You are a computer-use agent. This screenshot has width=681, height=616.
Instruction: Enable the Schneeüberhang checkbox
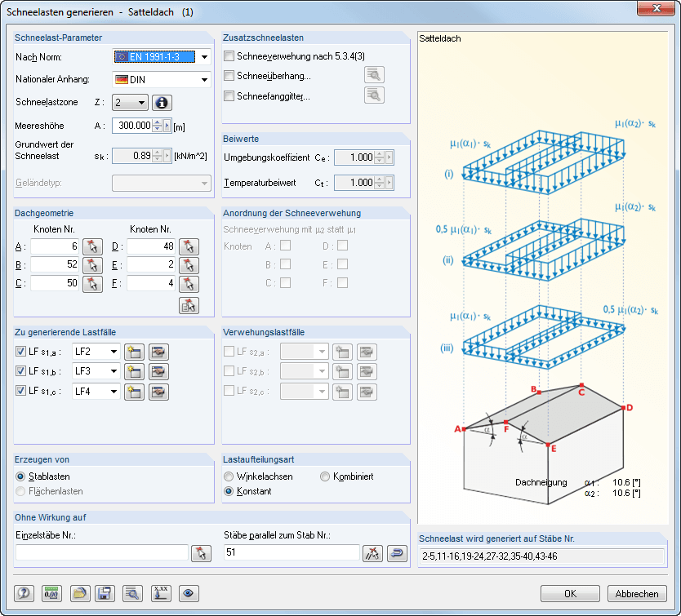click(x=229, y=76)
